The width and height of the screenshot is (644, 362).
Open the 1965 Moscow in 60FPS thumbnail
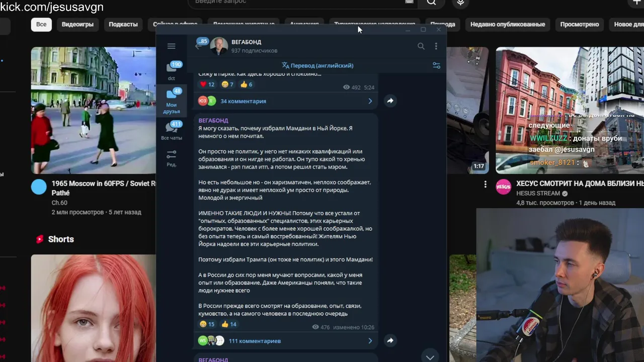tap(94, 110)
